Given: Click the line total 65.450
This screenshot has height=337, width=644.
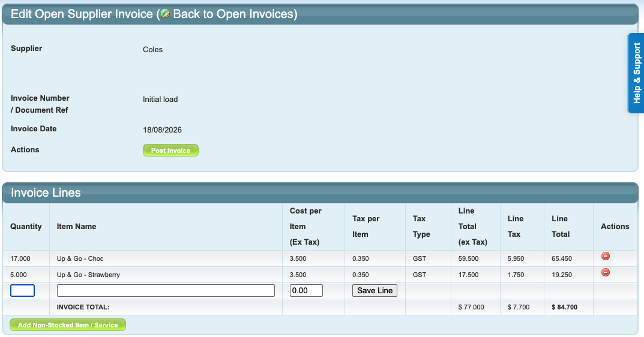Looking at the screenshot, I should coord(562,258).
